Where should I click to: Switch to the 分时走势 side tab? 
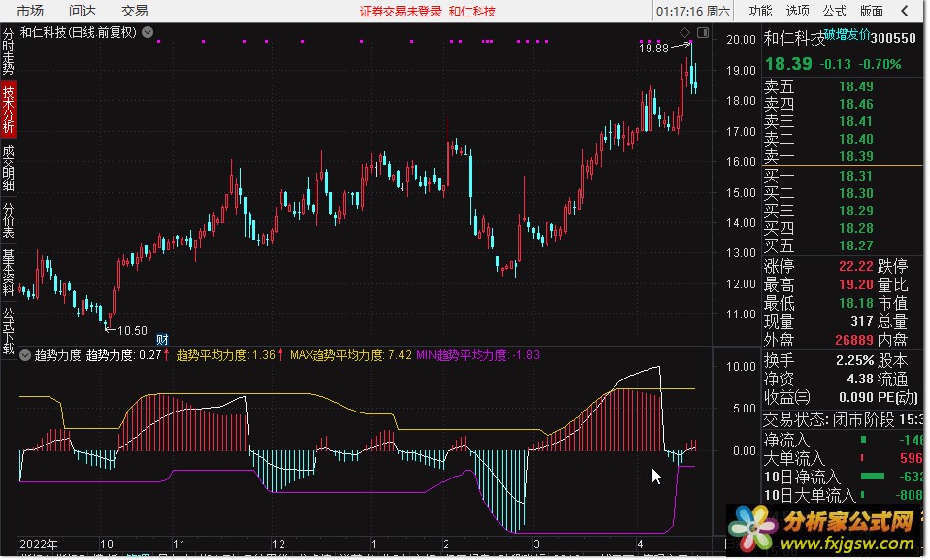(9, 51)
